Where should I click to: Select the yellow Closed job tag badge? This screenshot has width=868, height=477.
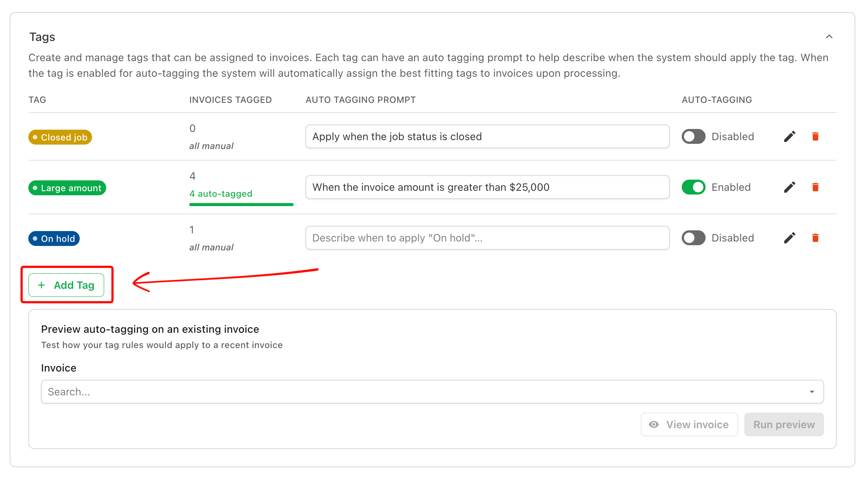pyautogui.click(x=60, y=137)
